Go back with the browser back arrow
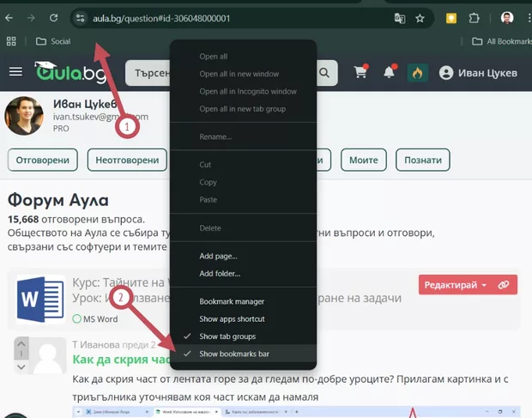This screenshot has height=418, width=532. (x=9, y=18)
